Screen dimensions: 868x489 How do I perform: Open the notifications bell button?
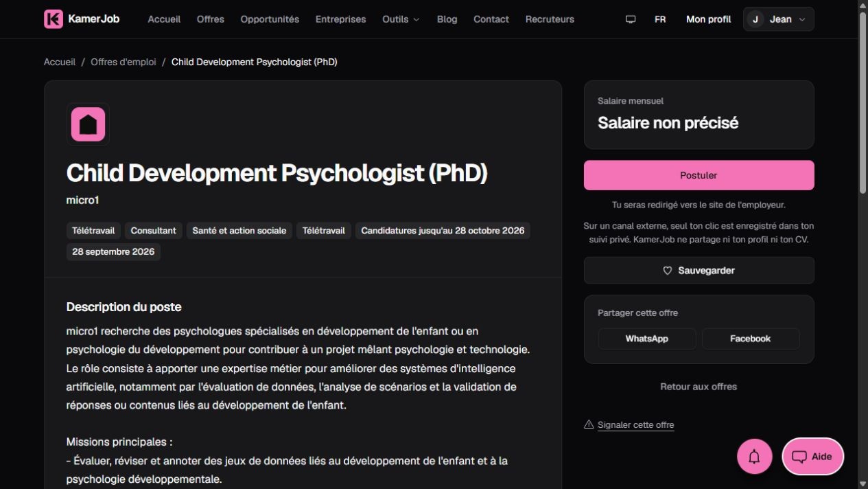tap(754, 457)
